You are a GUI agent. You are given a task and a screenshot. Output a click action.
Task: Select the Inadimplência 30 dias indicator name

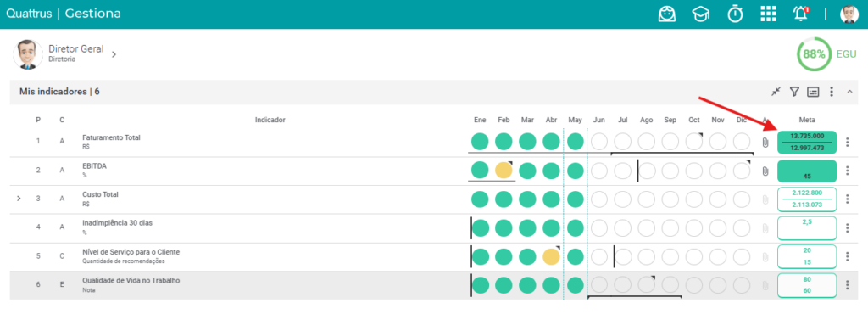tap(117, 223)
